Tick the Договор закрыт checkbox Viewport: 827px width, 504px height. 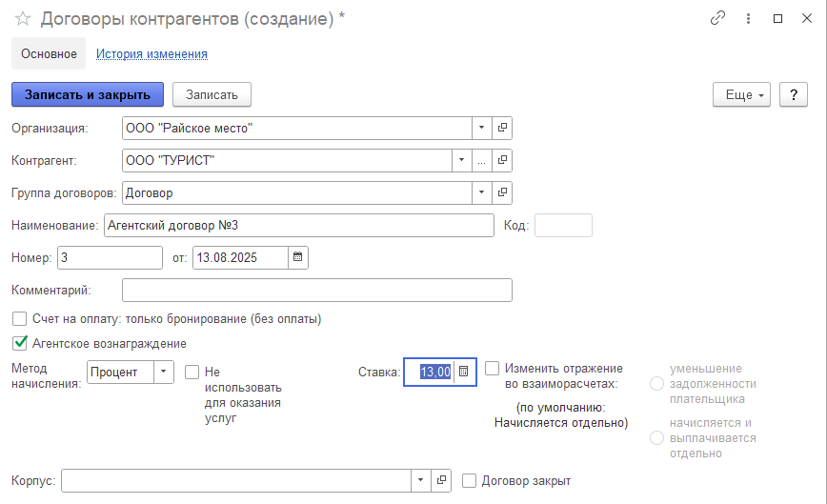tap(469, 481)
